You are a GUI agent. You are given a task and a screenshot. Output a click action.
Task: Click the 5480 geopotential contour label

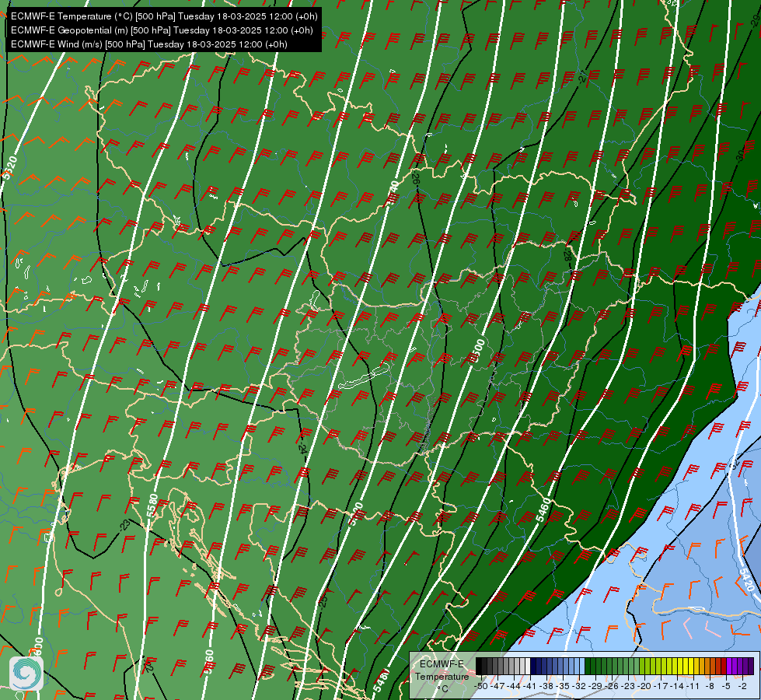click(x=382, y=681)
